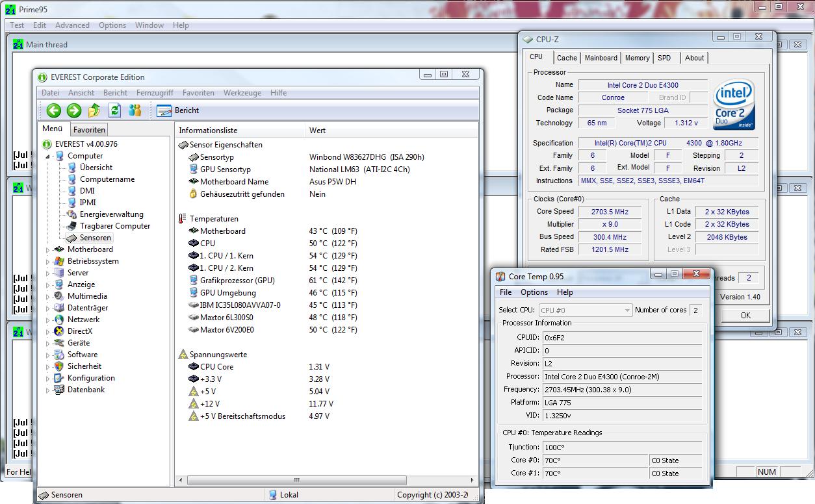
Task: Open the Options menu in Core Temp
Action: tap(534, 292)
